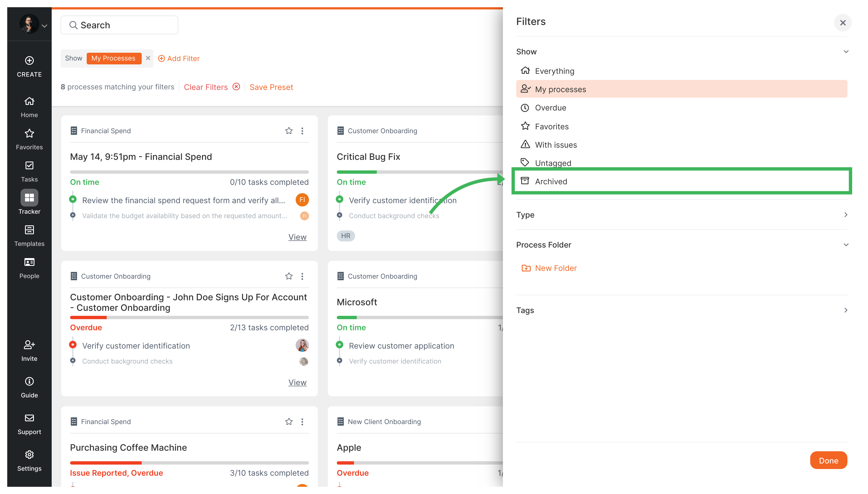Screen dimensions: 868x494
Task: Favorite the May 14 Financial Spend process
Action: coord(289,131)
